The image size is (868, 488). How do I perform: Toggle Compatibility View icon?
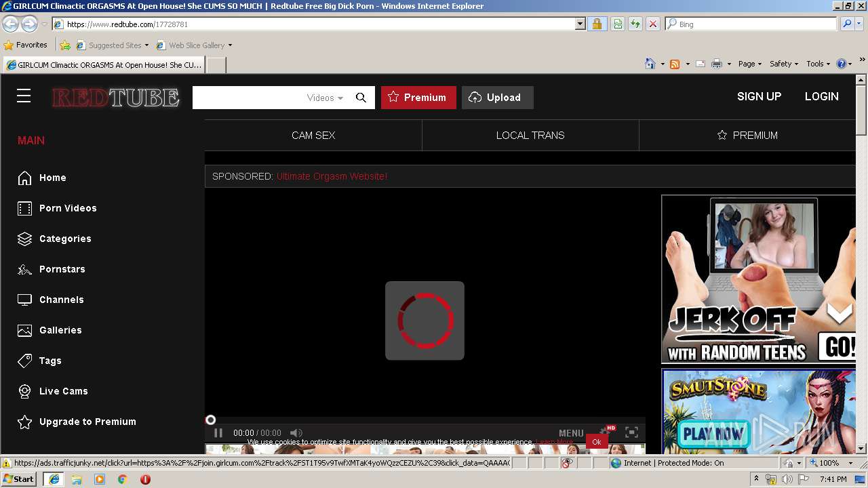[618, 24]
